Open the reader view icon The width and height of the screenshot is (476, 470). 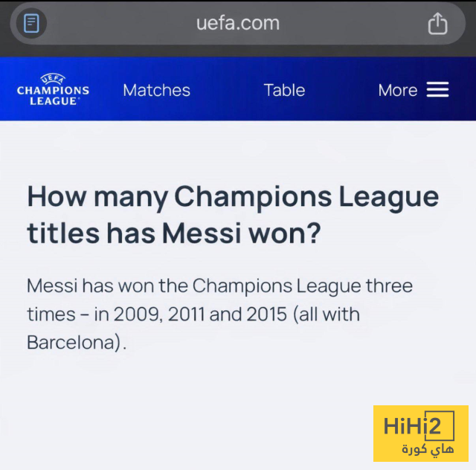31,24
